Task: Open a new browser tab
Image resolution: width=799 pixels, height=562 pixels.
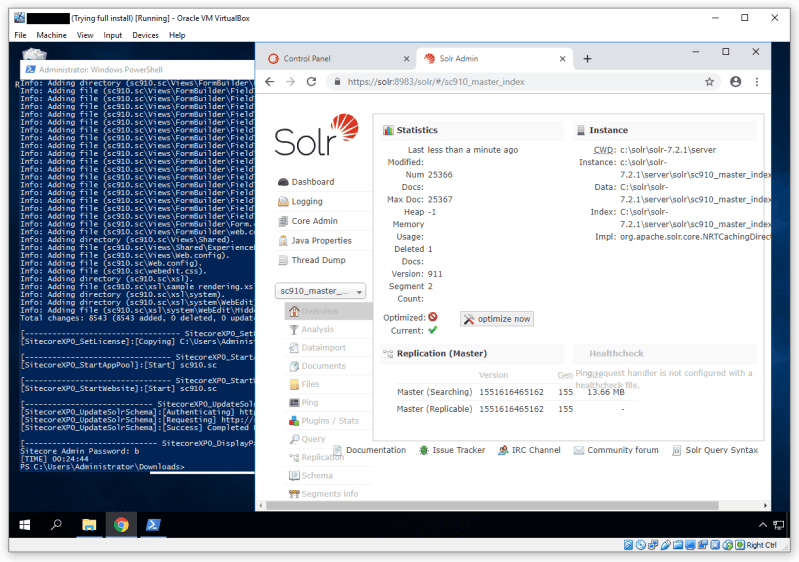Action: [x=587, y=59]
